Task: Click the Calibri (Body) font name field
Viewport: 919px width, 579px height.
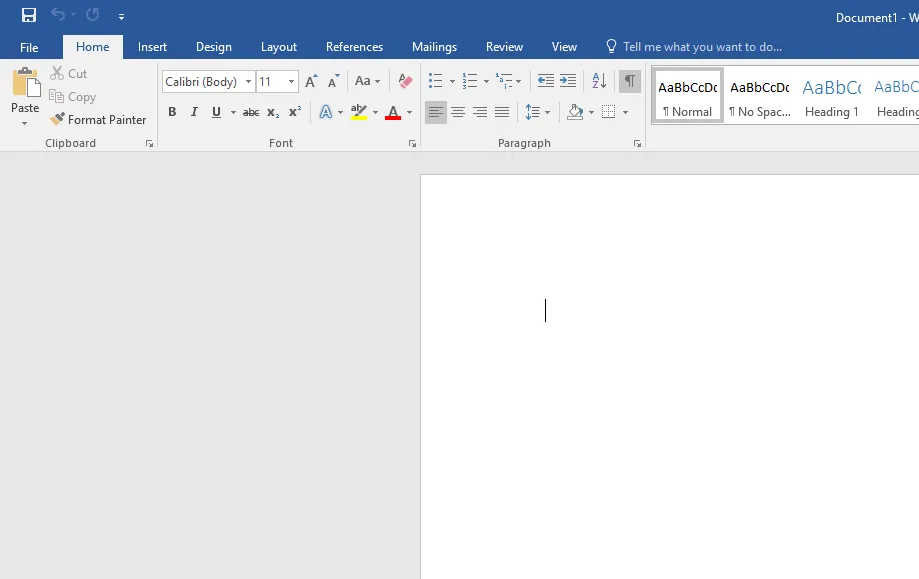Action: tap(203, 81)
